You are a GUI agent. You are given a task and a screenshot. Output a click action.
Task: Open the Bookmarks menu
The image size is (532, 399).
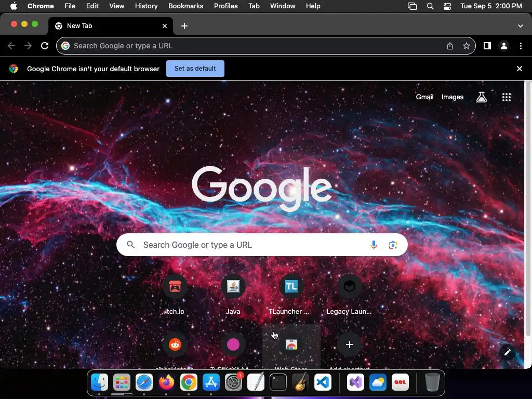(185, 6)
